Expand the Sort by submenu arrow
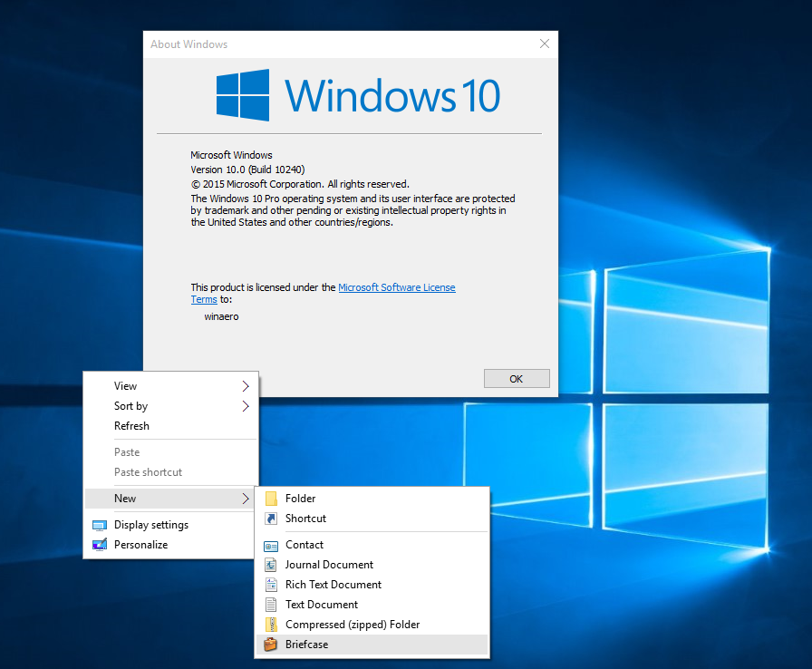 coord(246,406)
